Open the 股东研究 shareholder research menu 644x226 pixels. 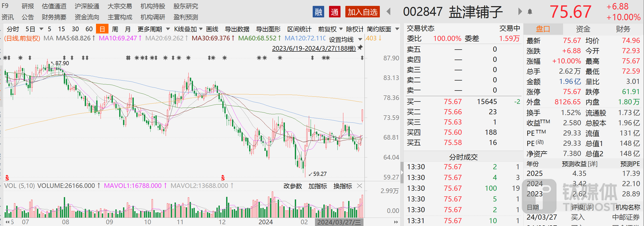pyautogui.click(x=186, y=6)
